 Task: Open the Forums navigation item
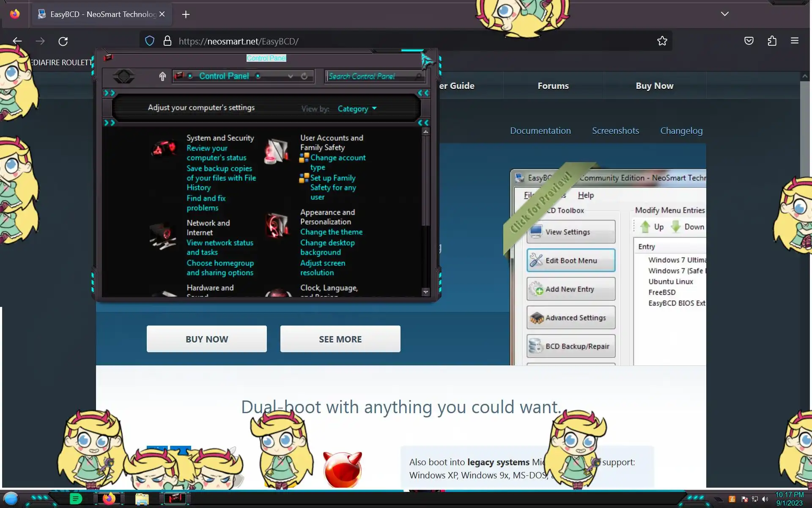(x=553, y=86)
